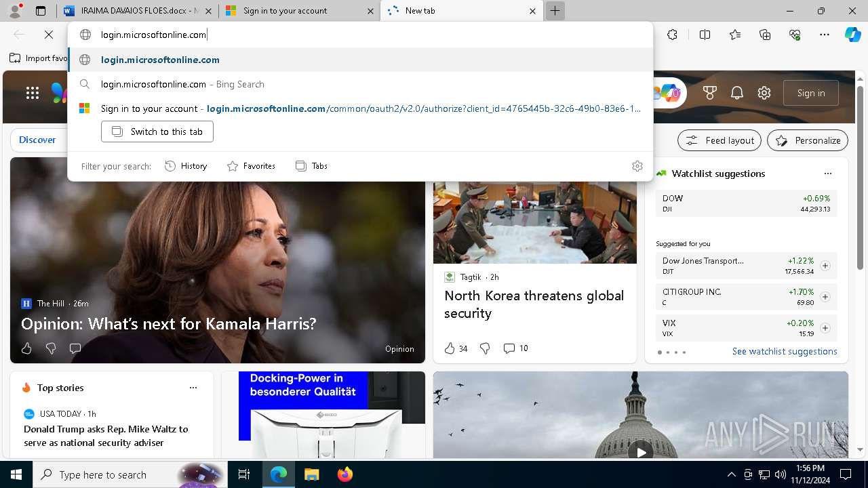Screen dimensions: 868x488
Task: Open Watchlist suggestions more options
Action: tap(827, 174)
